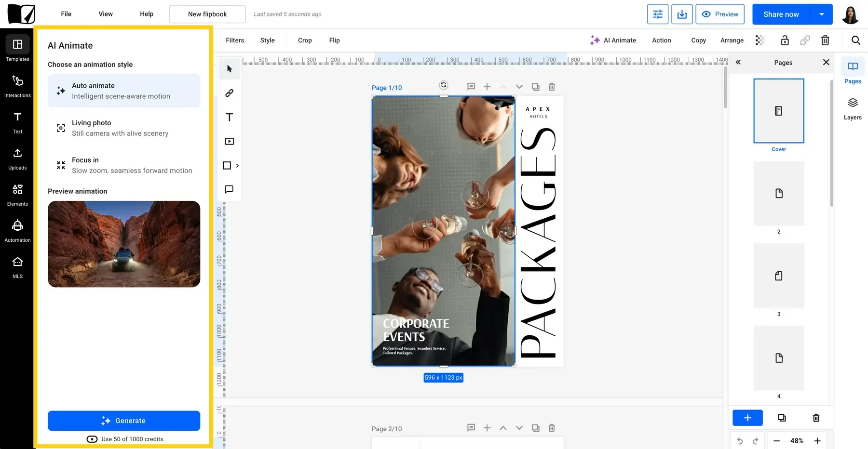Viewport: 868px width, 449px height.
Task: Select page 3 thumbnail in Pages panel
Action: pyautogui.click(x=779, y=276)
